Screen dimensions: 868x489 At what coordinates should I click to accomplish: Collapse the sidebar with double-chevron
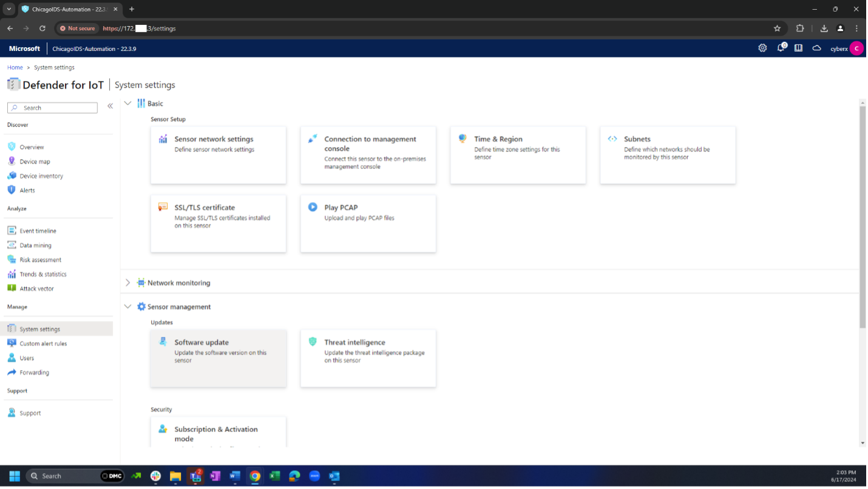110,106
